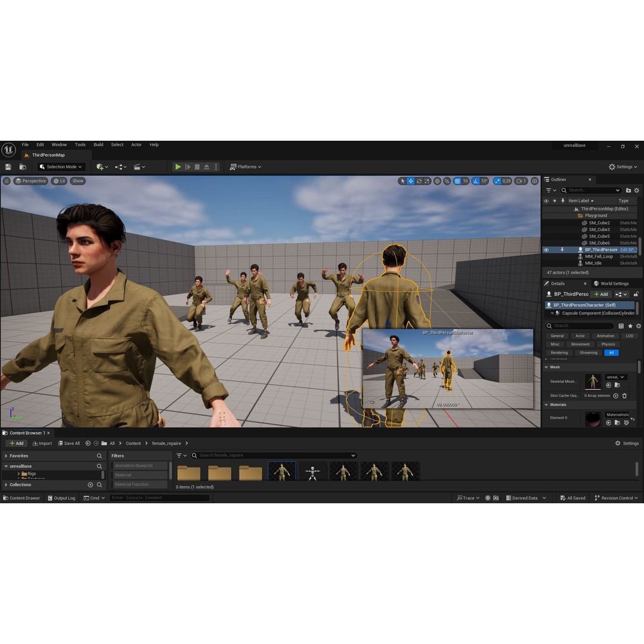Open the editor Settings dropdown in toolbar
Viewport: 644px width, 644px height.
coord(623,167)
